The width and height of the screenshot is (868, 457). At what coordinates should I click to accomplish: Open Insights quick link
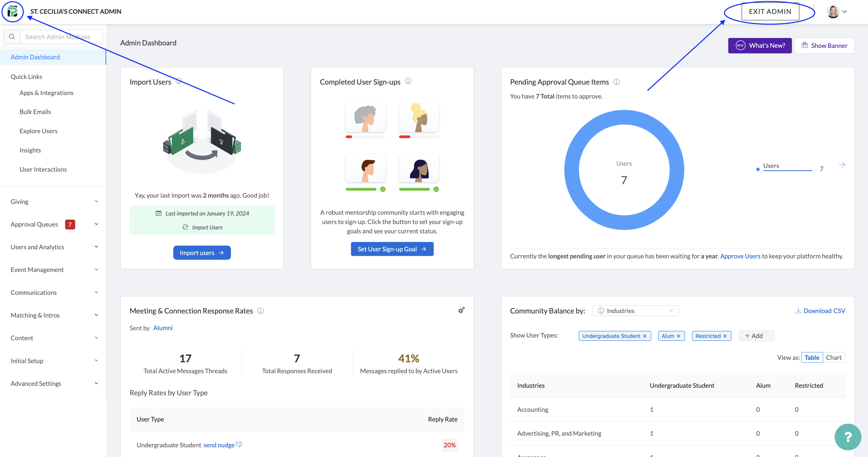tap(30, 150)
